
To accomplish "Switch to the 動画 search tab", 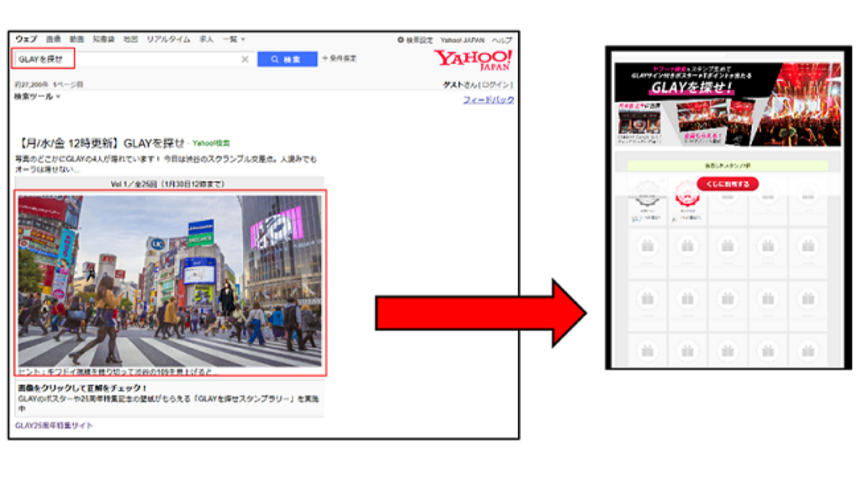I will pos(77,39).
